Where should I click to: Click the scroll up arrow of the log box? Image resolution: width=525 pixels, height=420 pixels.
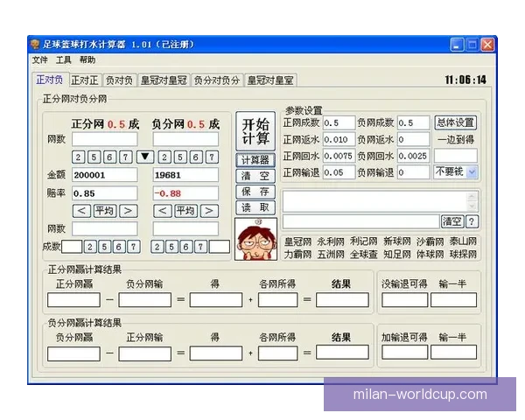coord(472,197)
